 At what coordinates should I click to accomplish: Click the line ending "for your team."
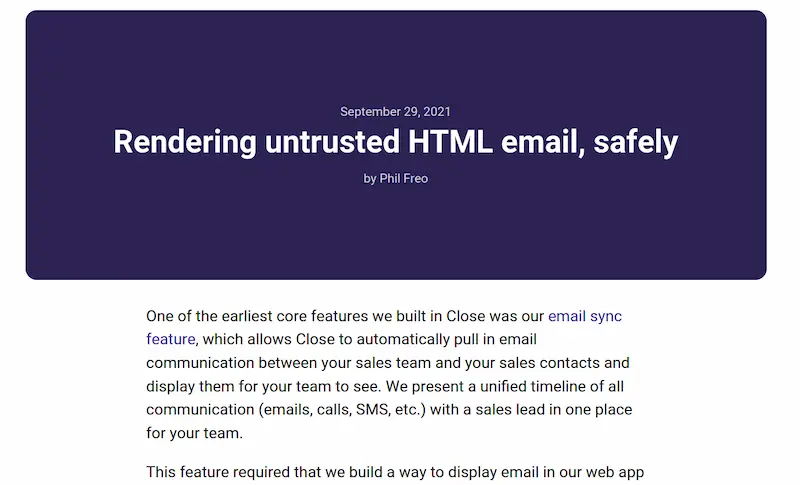point(194,433)
